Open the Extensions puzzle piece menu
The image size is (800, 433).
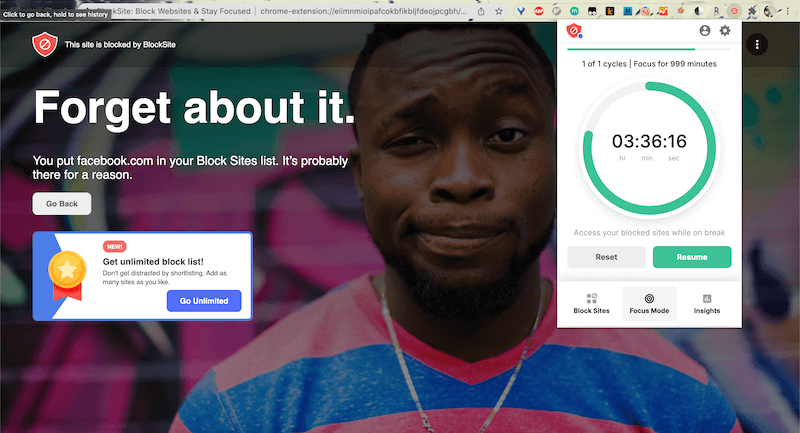752,11
